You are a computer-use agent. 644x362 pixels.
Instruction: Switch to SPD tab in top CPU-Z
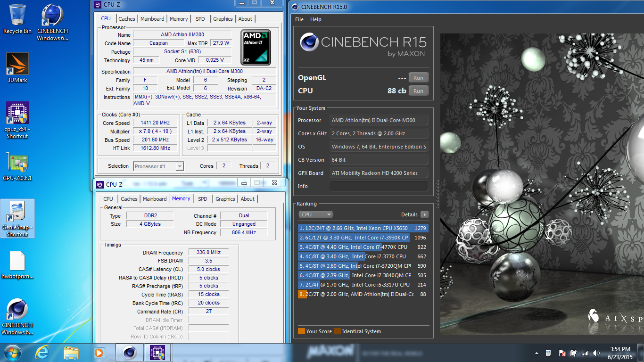[x=200, y=19]
